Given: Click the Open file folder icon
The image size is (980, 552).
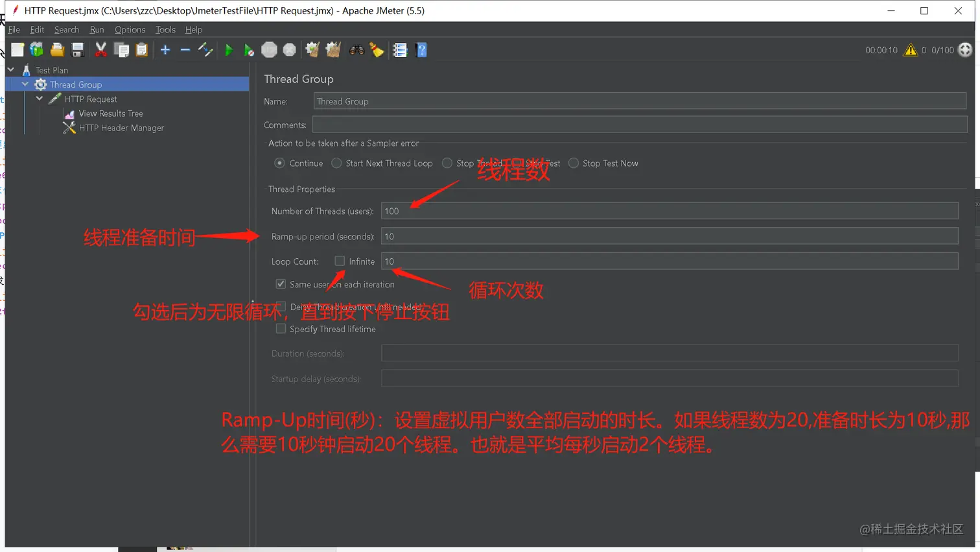Looking at the screenshot, I should click(x=57, y=50).
